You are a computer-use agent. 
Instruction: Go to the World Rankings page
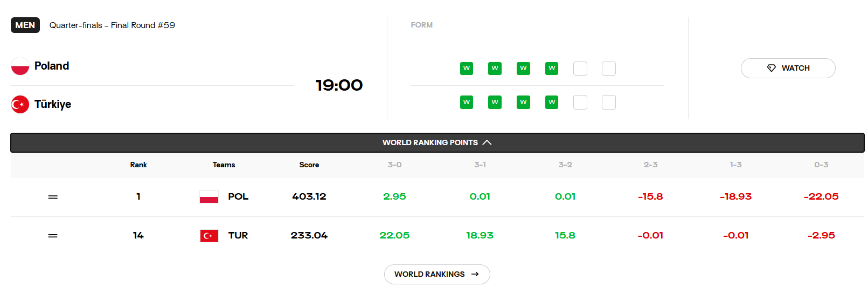click(437, 274)
